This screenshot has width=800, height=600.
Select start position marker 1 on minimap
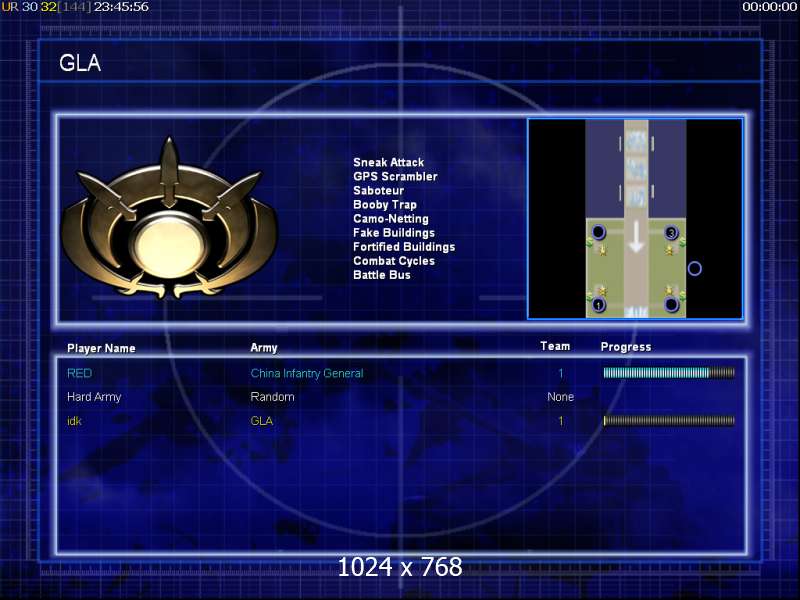(x=598, y=305)
